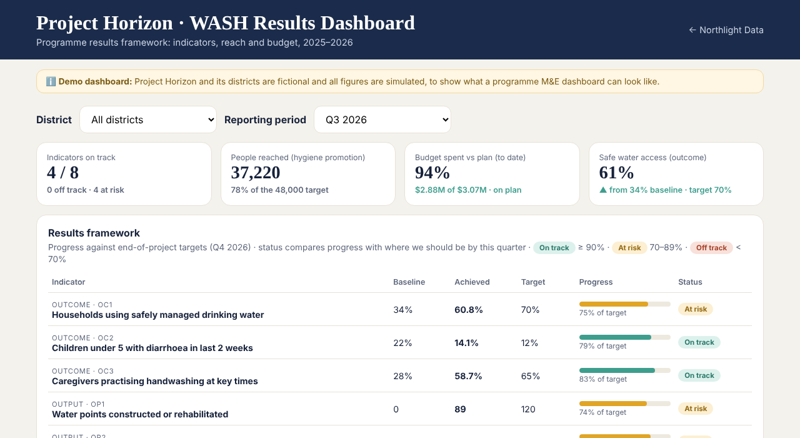
Task: Click the 74% of target progress bar
Action: pos(624,404)
